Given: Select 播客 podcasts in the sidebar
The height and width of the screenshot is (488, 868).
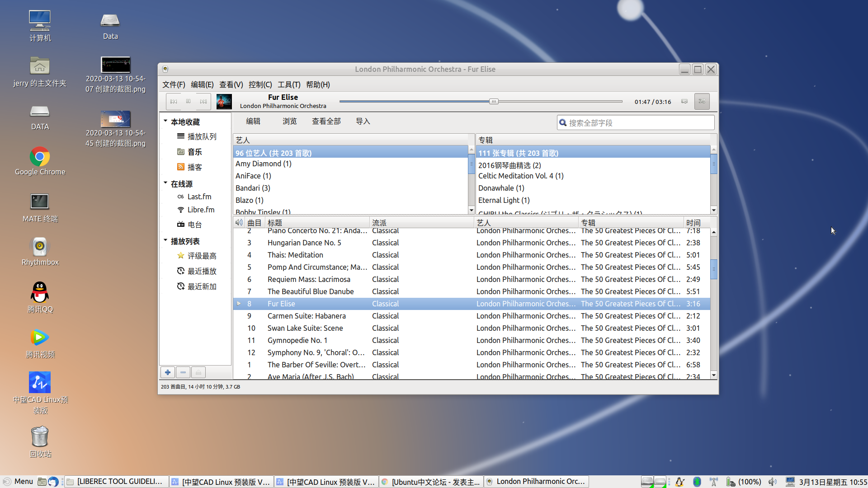Looking at the screenshot, I should coord(189,167).
